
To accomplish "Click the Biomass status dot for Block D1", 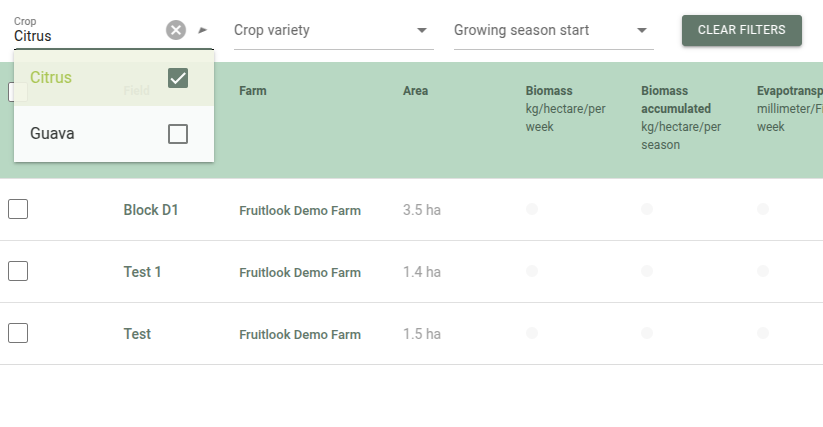I will pos(532,209).
